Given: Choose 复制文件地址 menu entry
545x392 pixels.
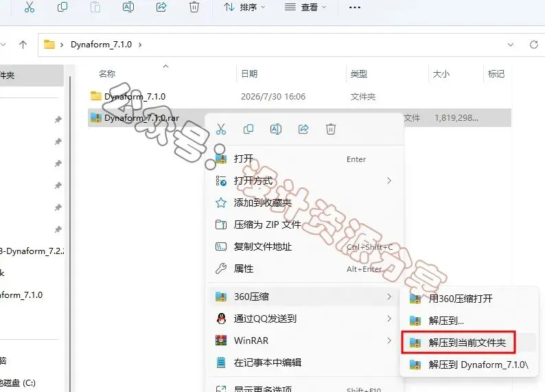Looking at the screenshot, I should click(305, 246).
